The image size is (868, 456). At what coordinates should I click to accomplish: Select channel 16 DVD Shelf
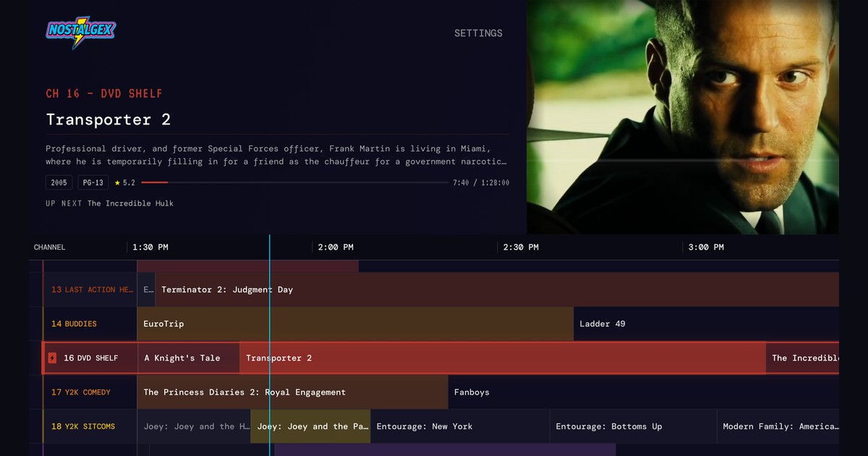point(90,358)
